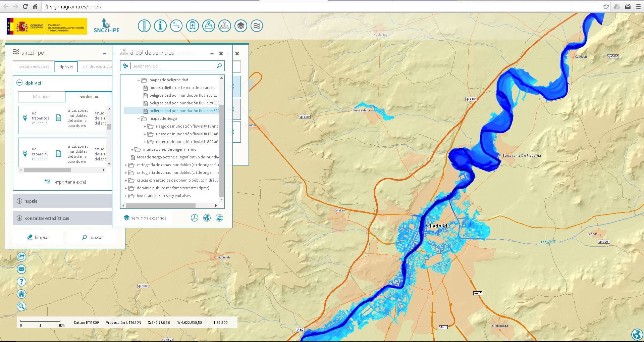Expand 'inundaciones de origen marino' folder
The image size is (644, 342).
pos(132,150)
